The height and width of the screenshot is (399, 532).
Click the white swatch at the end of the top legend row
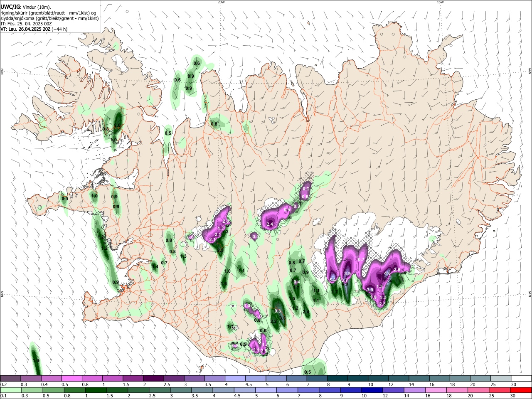[521, 378]
